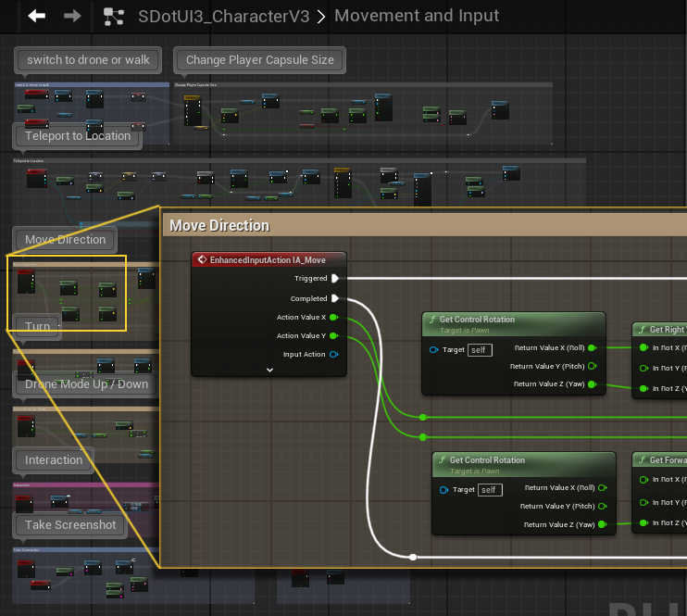Viewport: 687px width, 616px height.
Task: Click the Completed execution pin
Action: (335, 298)
